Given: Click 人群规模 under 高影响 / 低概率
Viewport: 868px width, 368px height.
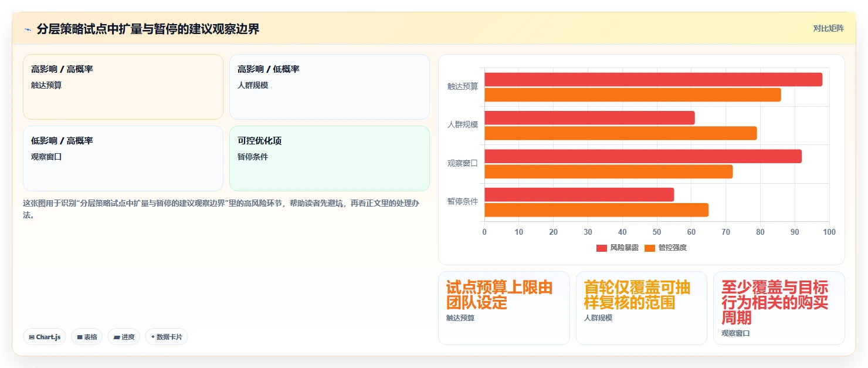Looking at the screenshot, I should pos(253,85).
